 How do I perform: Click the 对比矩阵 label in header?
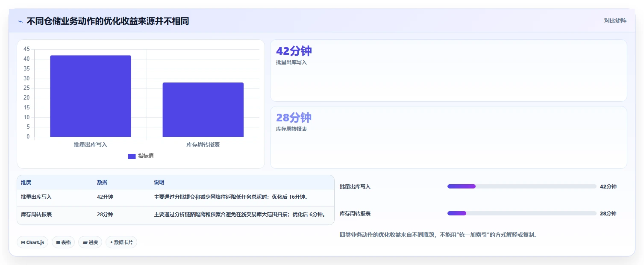tap(615, 21)
